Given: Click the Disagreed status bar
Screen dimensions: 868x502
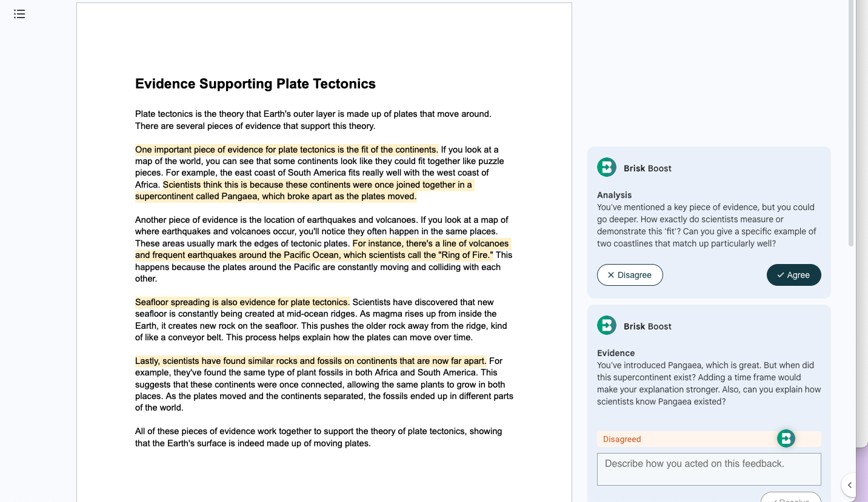Looking at the screenshot, I should click(679, 439).
